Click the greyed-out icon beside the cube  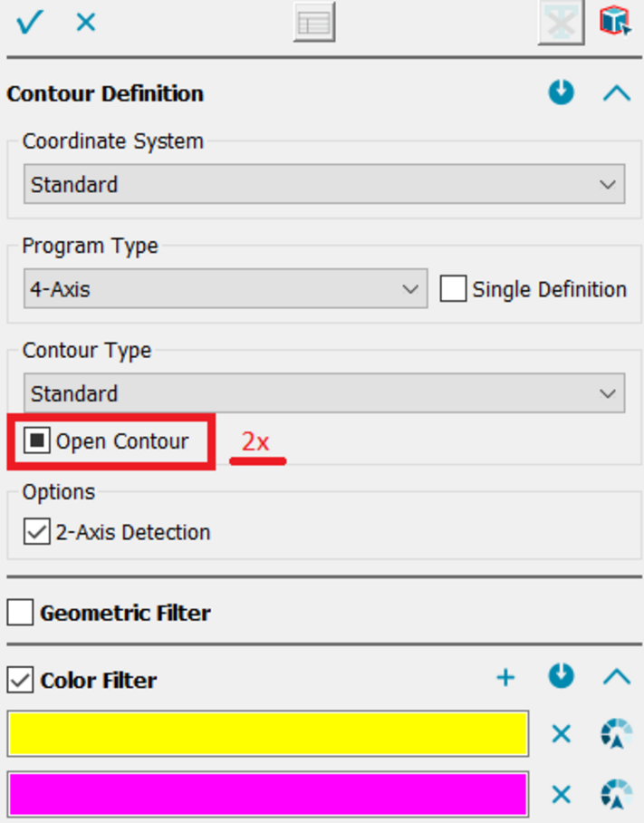tap(561, 22)
